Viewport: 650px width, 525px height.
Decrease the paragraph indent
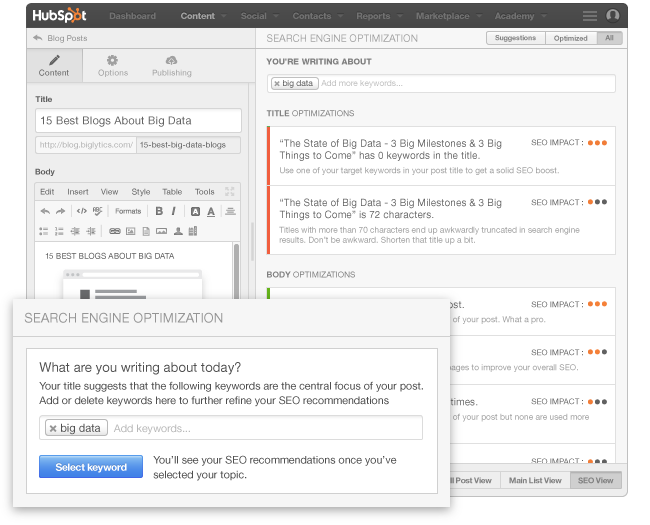tap(75, 231)
